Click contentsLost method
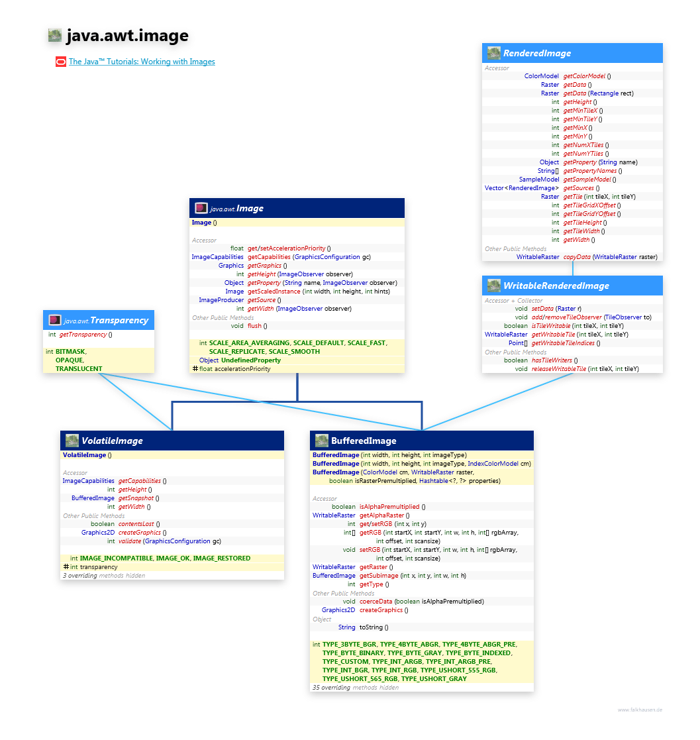Viewport: 700px width, 740px height. pyautogui.click(x=136, y=524)
